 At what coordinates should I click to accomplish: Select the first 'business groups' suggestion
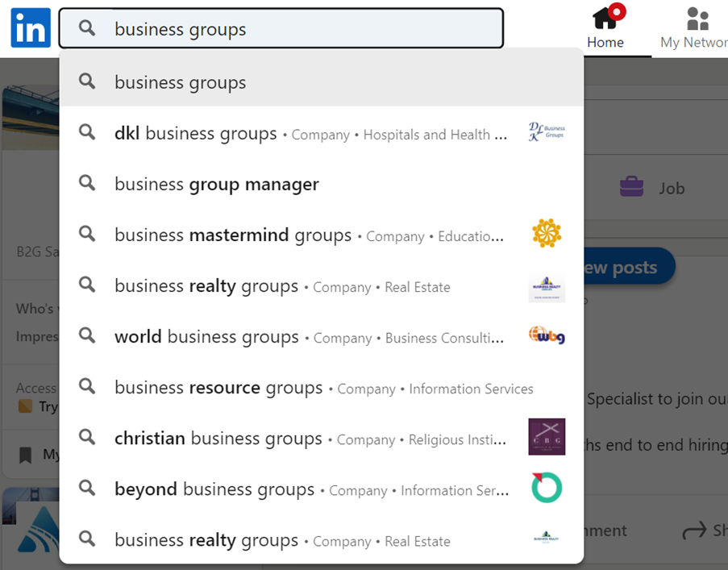pyautogui.click(x=322, y=81)
